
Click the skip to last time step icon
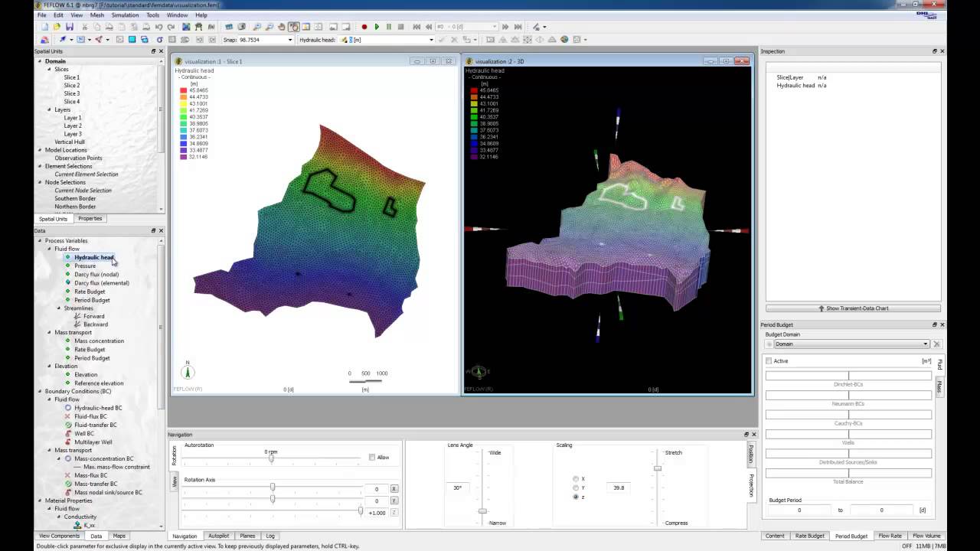tap(518, 27)
